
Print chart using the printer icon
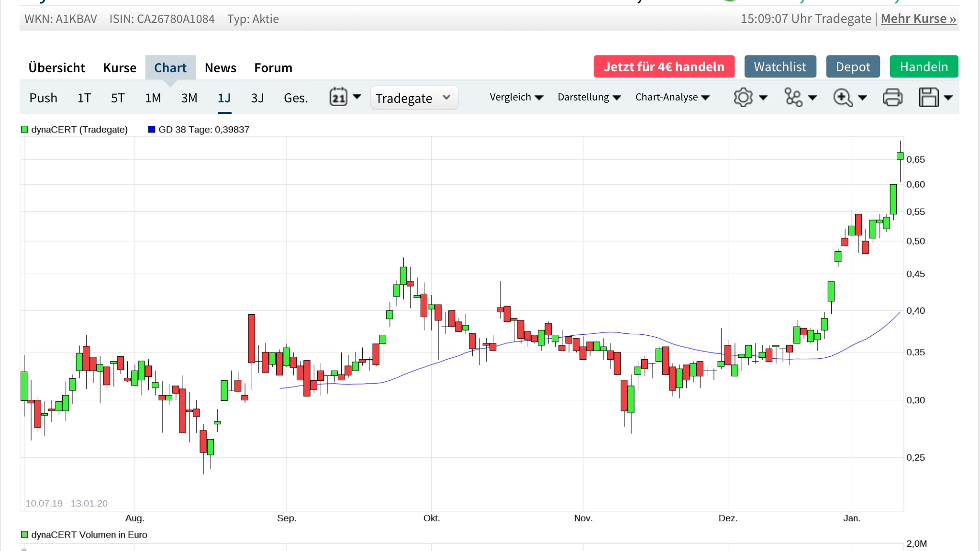tap(892, 98)
